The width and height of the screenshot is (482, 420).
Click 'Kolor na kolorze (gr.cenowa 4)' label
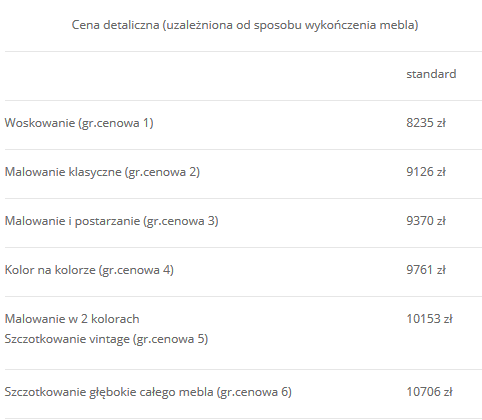pos(89,270)
